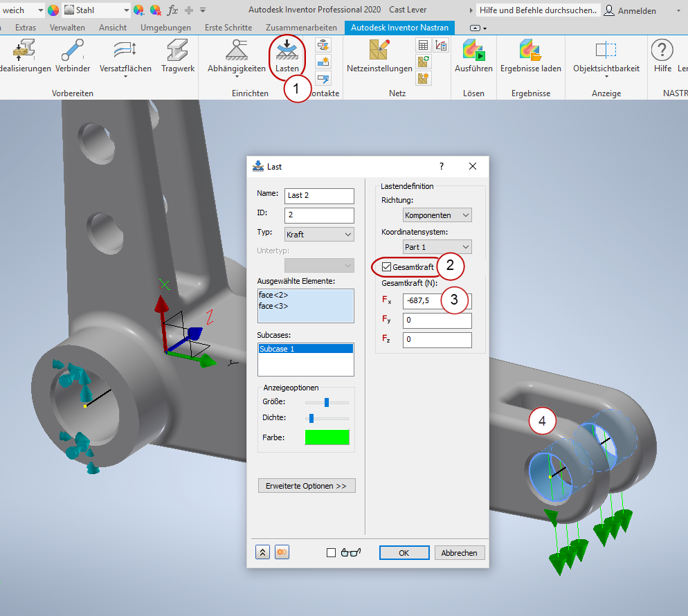The width and height of the screenshot is (688, 616).
Task: Expand the Objektsichtbarkeit dropdown arrow
Action: 606,77
